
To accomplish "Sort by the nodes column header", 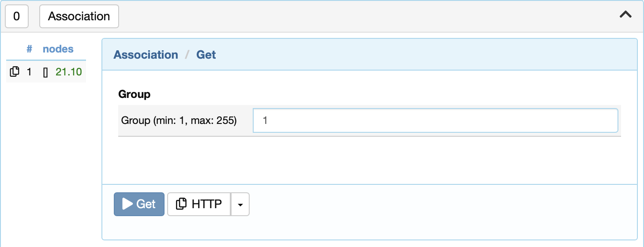I will pos(58,49).
